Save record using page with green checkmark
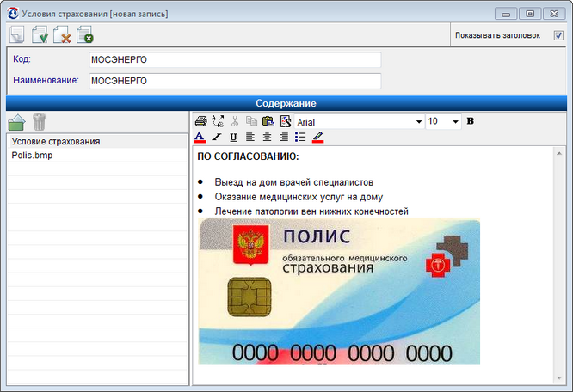This screenshot has width=573, height=392. 40,34
